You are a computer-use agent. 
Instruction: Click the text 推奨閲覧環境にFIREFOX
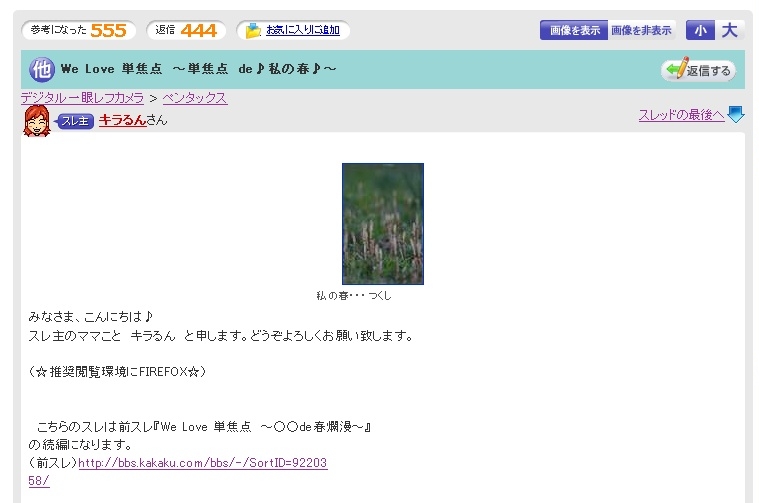pos(118,372)
